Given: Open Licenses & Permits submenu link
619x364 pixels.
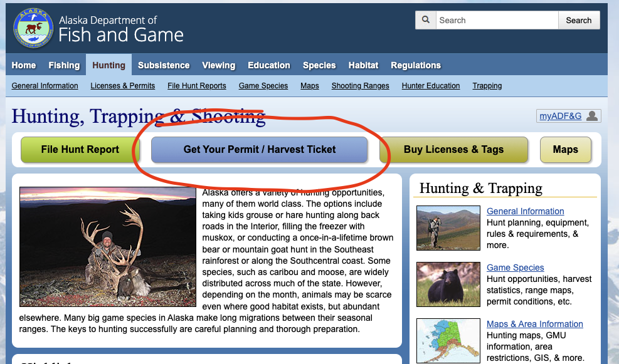Looking at the screenshot, I should coord(123,86).
